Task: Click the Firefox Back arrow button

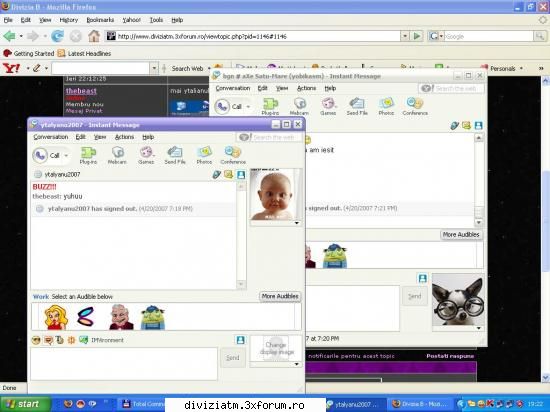Action: pyautogui.click(x=9, y=36)
